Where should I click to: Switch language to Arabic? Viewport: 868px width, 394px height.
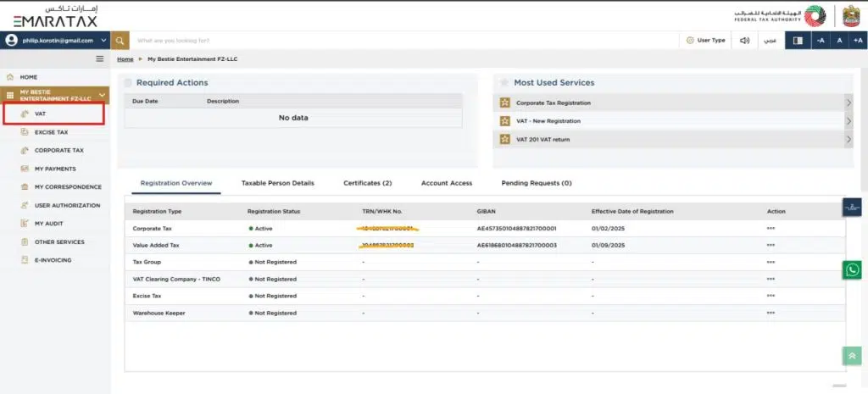coord(770,41)
